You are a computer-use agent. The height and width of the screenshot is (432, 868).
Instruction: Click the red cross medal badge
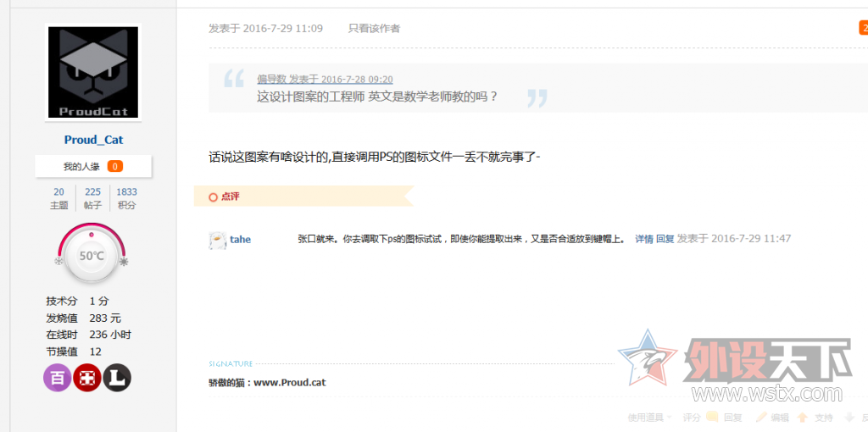(x=87, y=378)
